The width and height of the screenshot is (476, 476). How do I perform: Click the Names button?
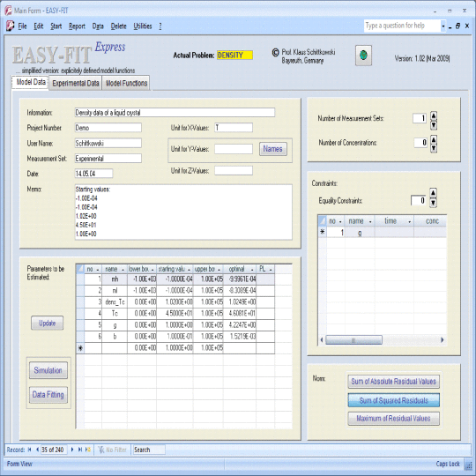point(273,149)
